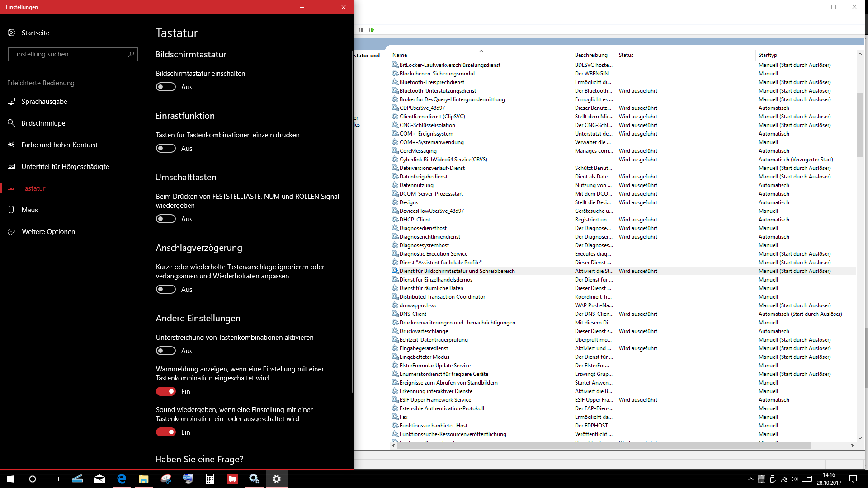
Task: Open the Mail app from taskbar
Action: click(x=99, y=479)
